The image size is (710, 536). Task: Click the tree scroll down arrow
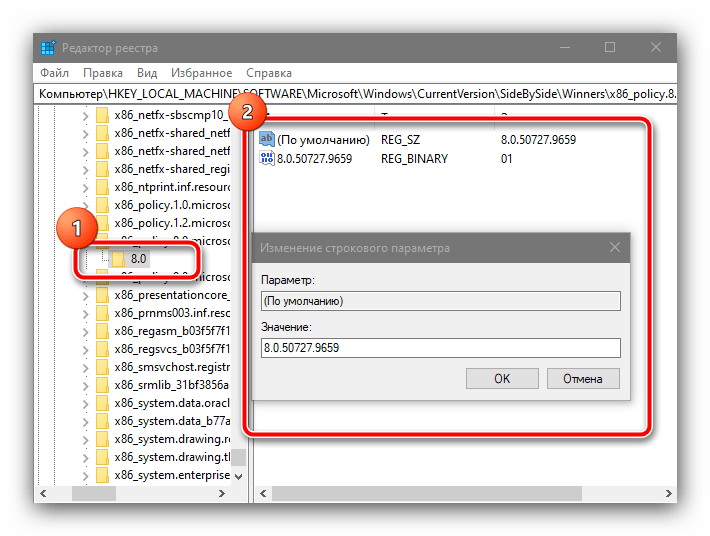[239, 476]
